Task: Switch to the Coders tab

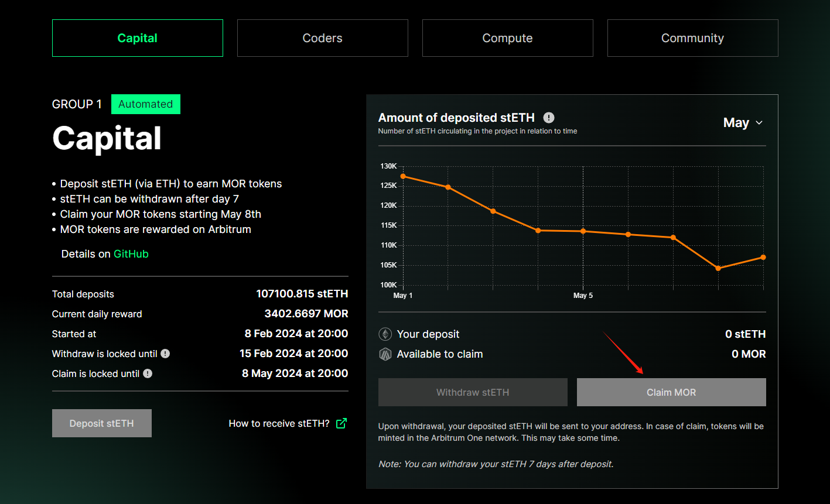Action: (x=322, y=38)
